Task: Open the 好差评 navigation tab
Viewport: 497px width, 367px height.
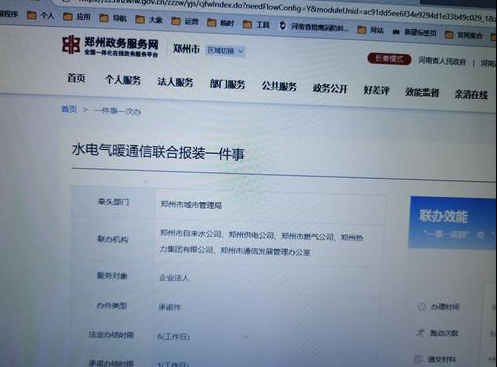Action: pos(376,90)
